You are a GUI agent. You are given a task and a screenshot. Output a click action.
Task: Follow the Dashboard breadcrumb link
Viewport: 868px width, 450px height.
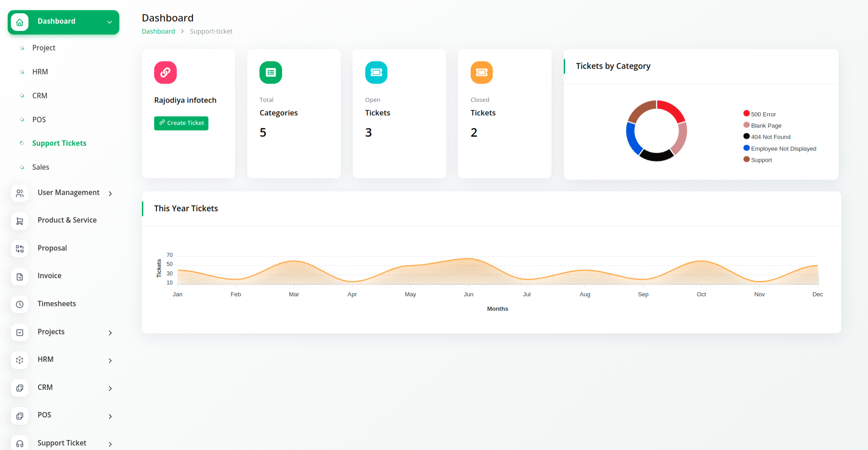point(158,31)
